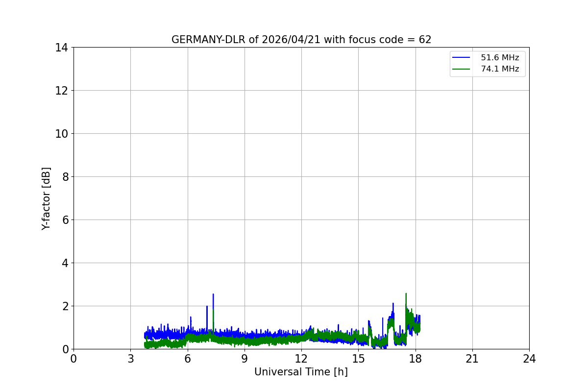Click the x-axis tick label '9'

(x=245, y=359)
